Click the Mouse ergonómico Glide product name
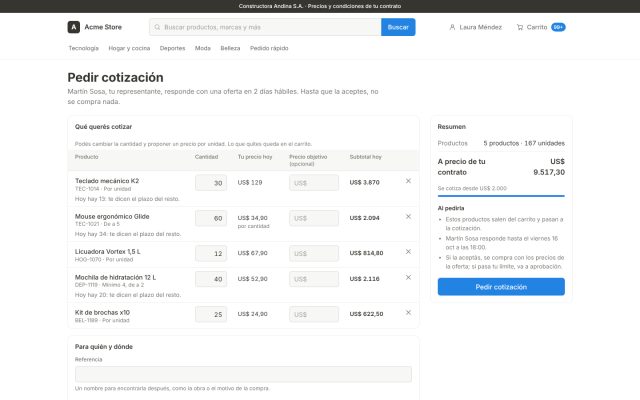640x400 pixels. coord(112,216)
